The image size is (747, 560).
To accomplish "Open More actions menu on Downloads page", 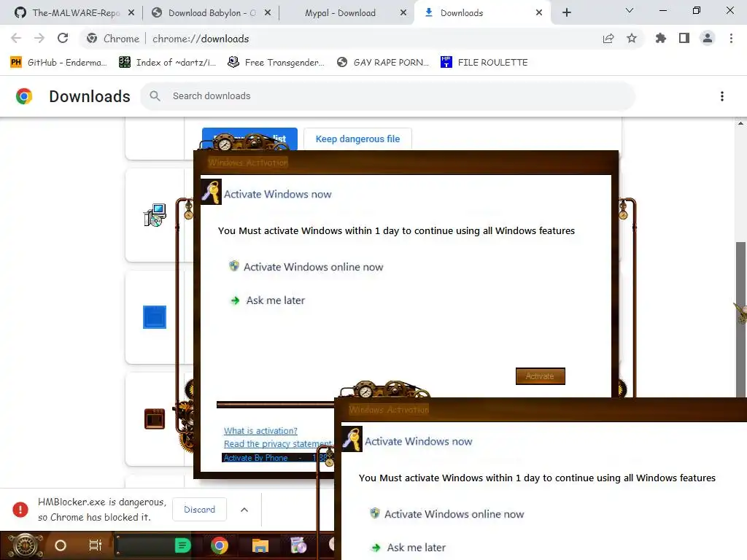I will 721,96.
